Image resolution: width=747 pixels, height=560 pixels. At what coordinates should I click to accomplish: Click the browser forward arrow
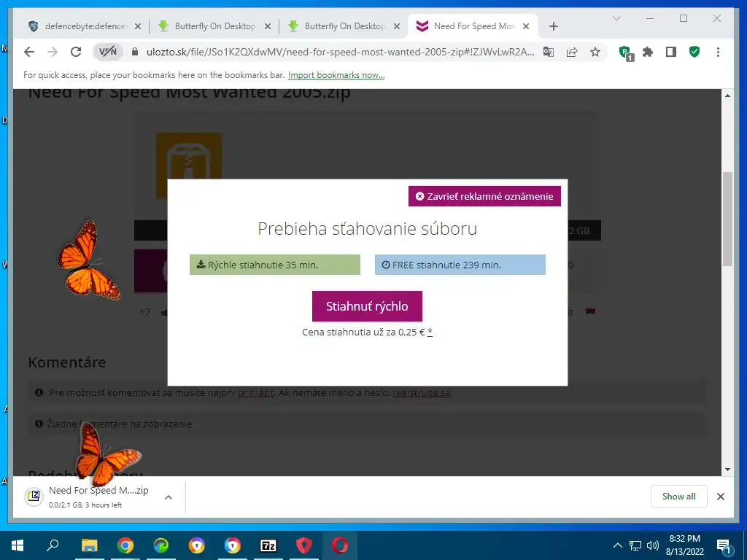pos(53,52)
